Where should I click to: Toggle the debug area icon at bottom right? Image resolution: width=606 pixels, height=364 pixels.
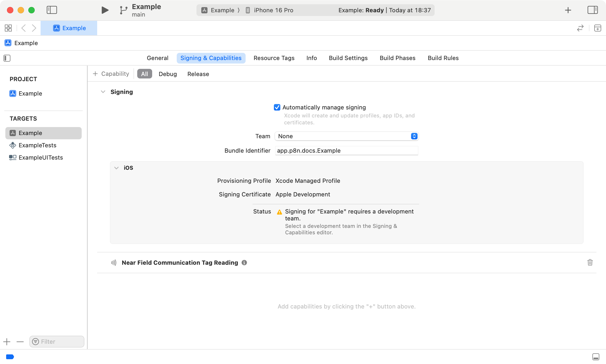596,357
